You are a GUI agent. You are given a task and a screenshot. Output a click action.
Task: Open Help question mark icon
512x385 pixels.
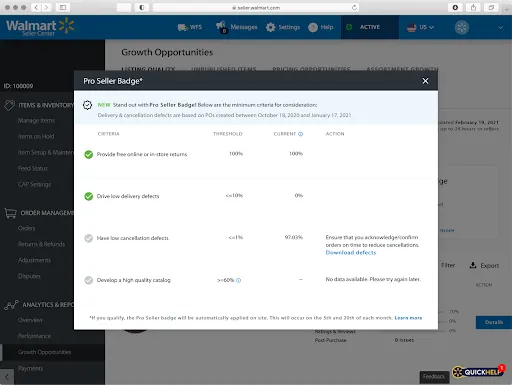313,27
